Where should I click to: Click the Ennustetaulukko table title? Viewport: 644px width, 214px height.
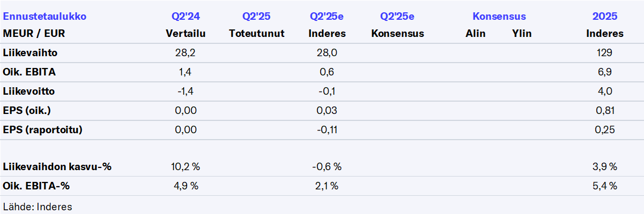(x=45, y=17)
